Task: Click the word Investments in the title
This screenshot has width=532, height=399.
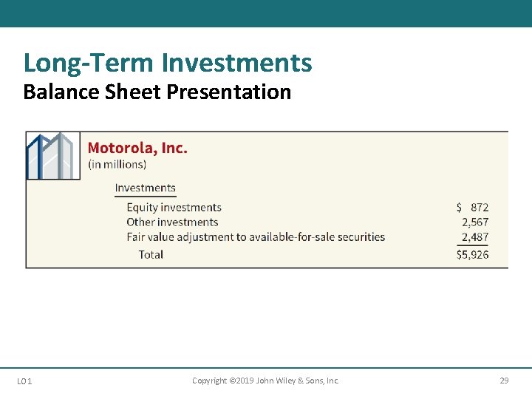Action: coord(237,63)
